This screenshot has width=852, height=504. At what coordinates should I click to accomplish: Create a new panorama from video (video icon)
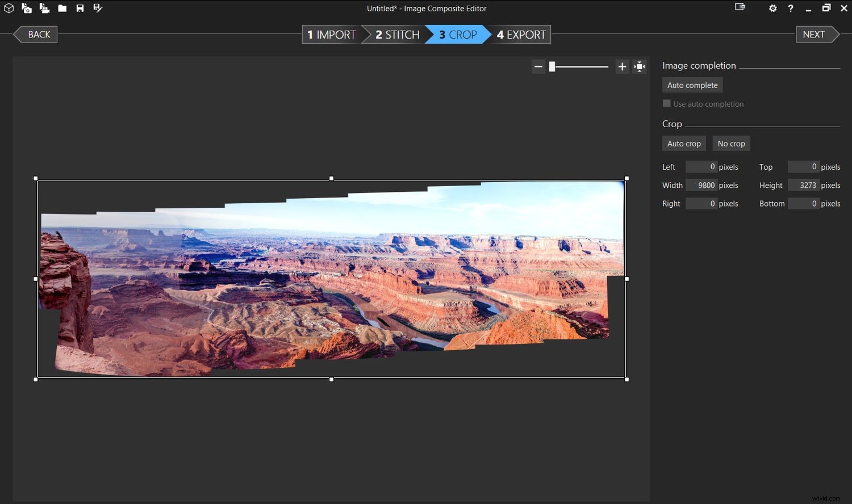(x=44, y=9)
